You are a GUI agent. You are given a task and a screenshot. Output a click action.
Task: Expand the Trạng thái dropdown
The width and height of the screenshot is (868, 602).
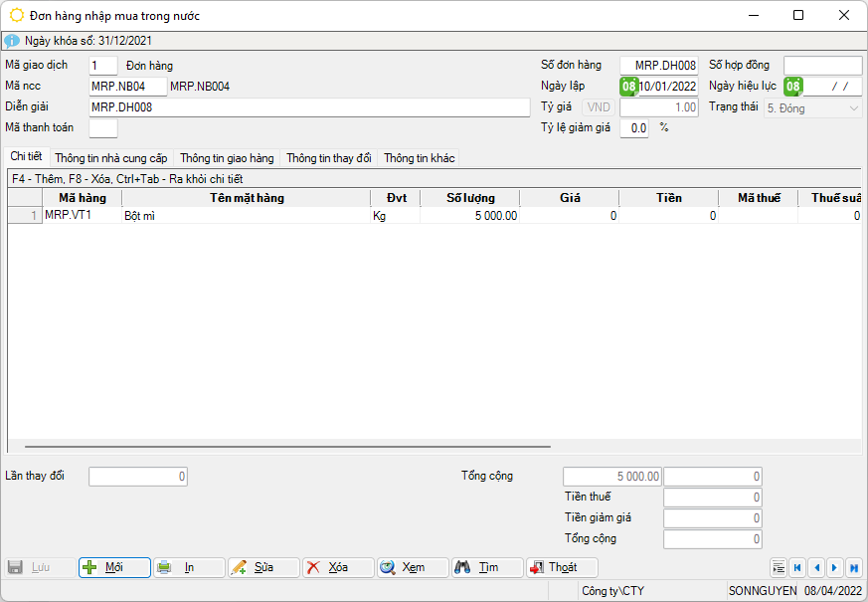coord(853,107)
